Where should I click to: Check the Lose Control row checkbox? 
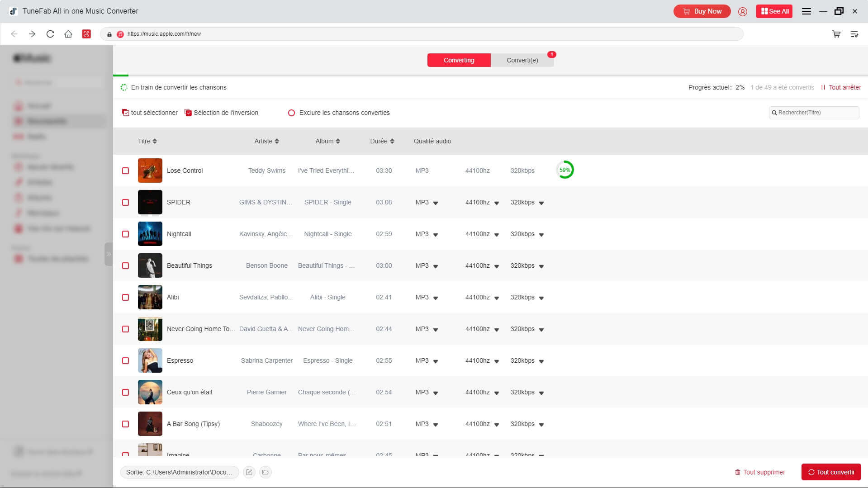click(126, 171)
